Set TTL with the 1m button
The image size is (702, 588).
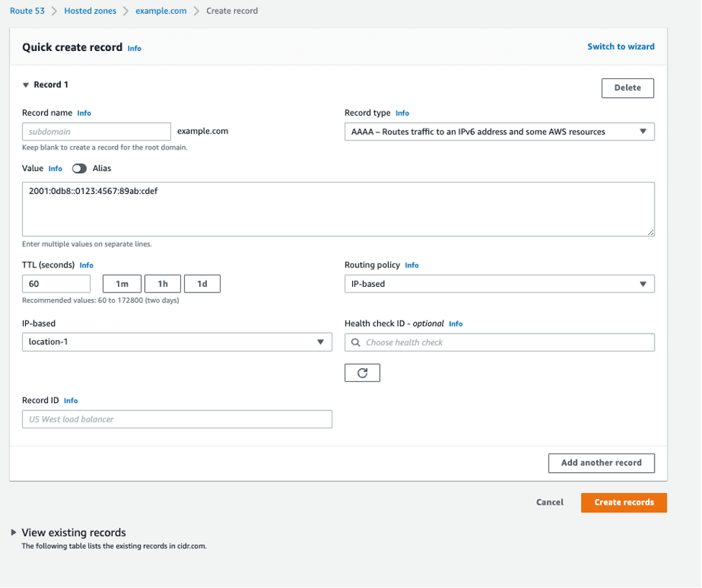coord(121,284)
